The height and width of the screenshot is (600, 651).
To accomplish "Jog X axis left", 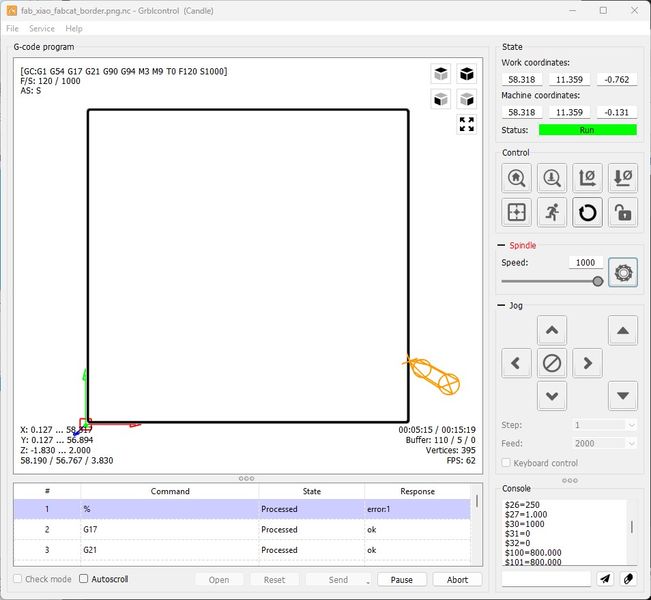I will coord(516,363).
